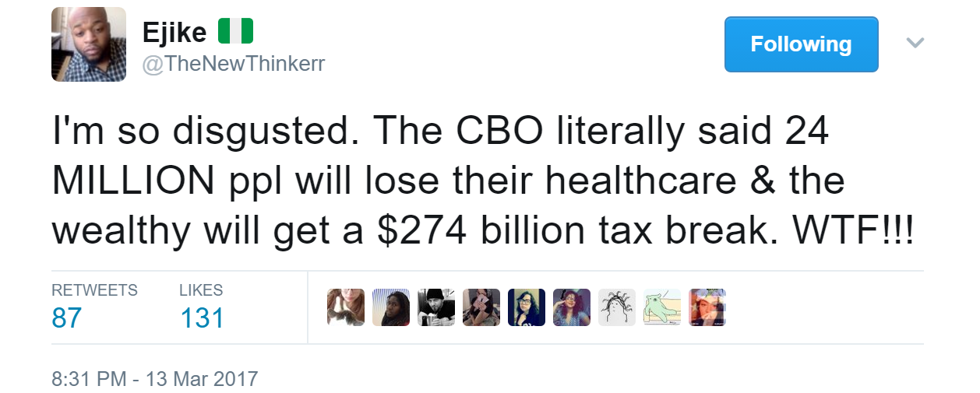Click the line-drawing sketch avatar
This screenshot has width=980, height=393.
(617, 307)
